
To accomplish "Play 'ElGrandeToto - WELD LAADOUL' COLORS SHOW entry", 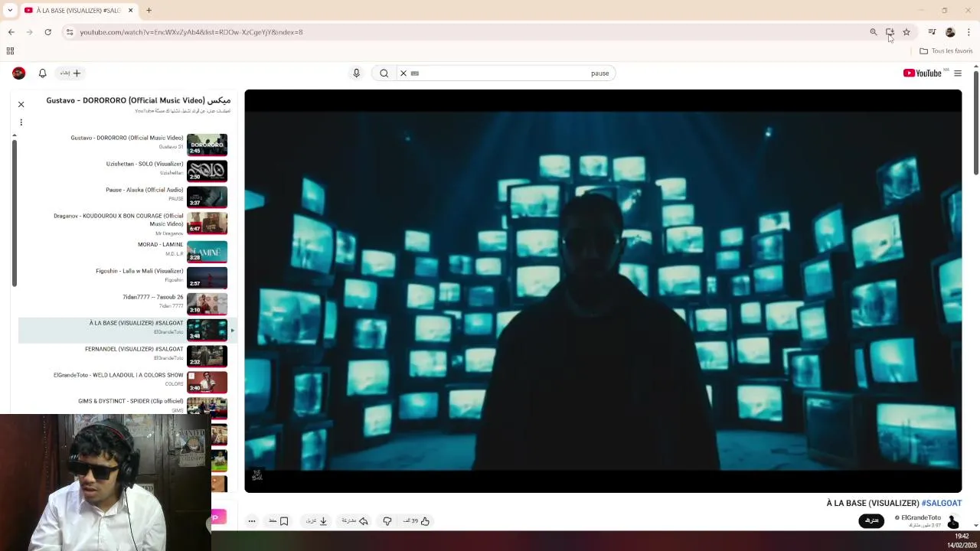I will point(119,375).
